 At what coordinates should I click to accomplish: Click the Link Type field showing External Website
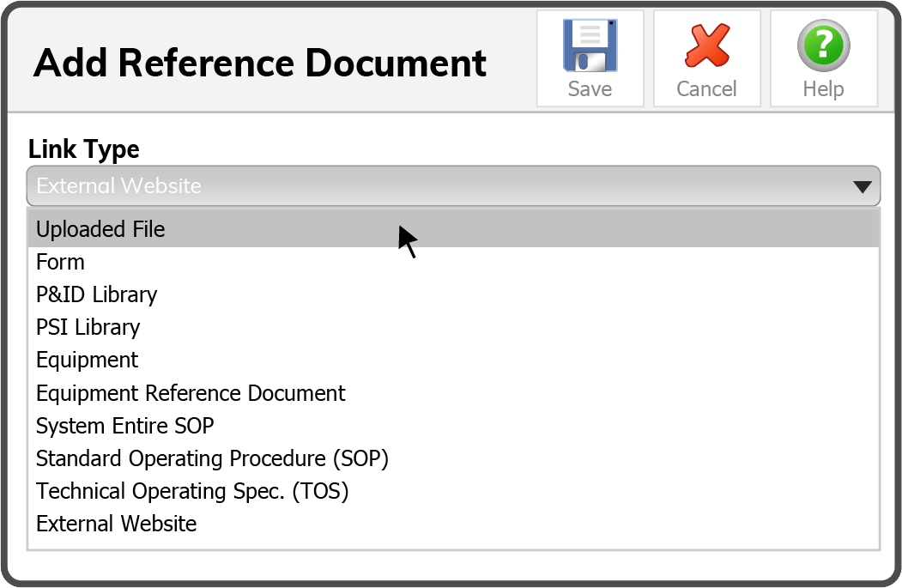[429, 186]
